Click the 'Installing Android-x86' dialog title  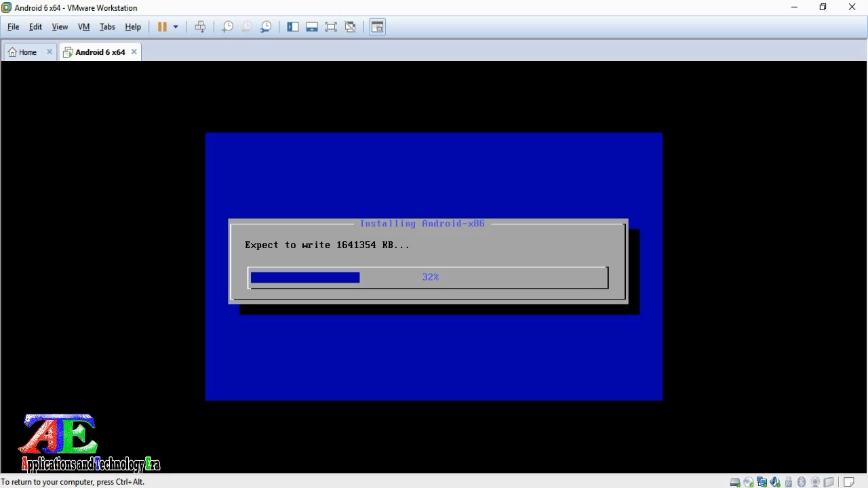(x=422, y=224)
